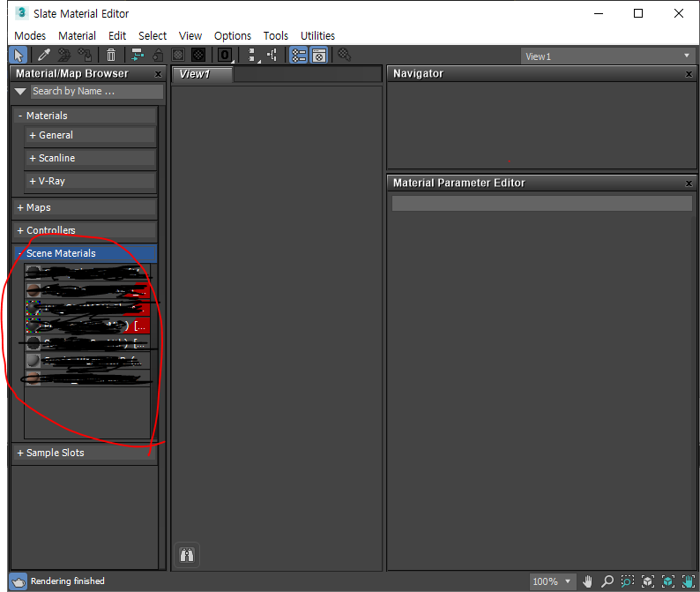Viewport: 700px width, 592px height.
Task: Click Assign Material to Selection icon
Action: 85,56
